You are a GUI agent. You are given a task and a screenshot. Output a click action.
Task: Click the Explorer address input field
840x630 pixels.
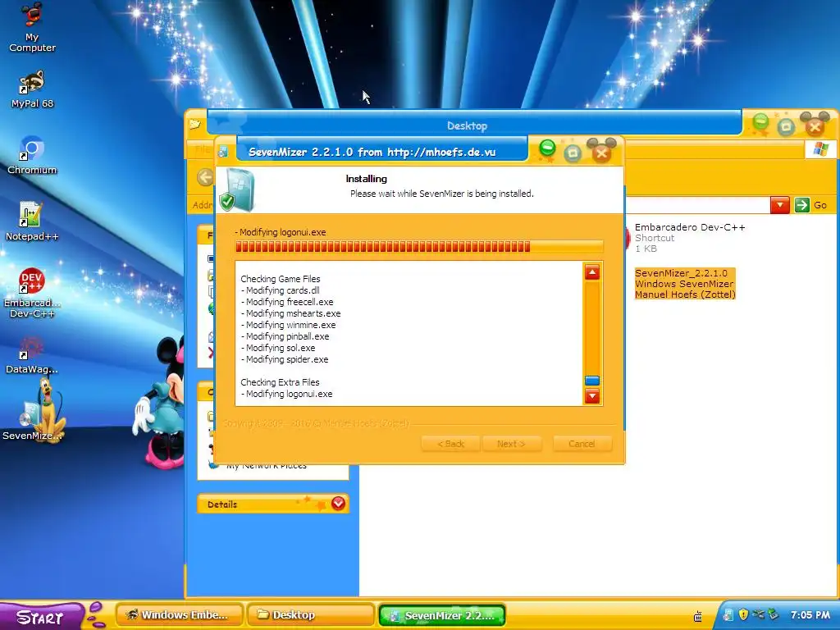coord(696,205)
